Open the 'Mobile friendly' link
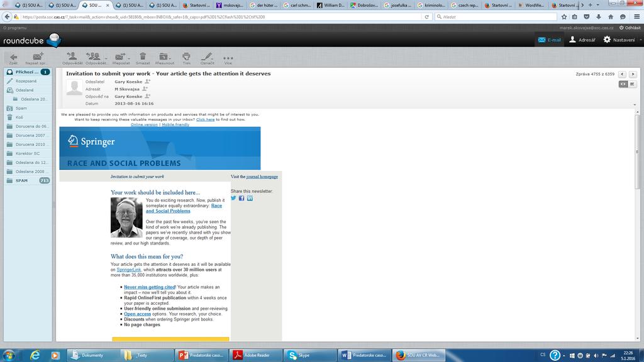This screenshot has width=644, height=362. click(x=175, y=124)
